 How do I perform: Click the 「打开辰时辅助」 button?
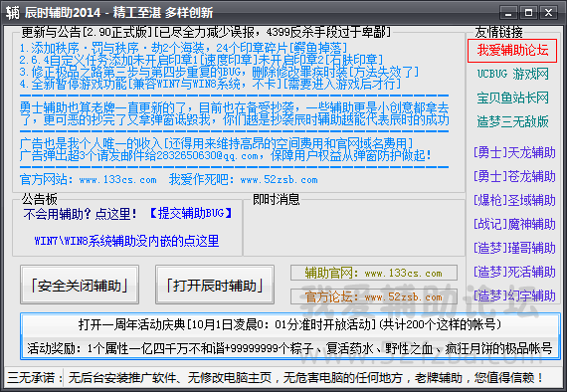215,285
